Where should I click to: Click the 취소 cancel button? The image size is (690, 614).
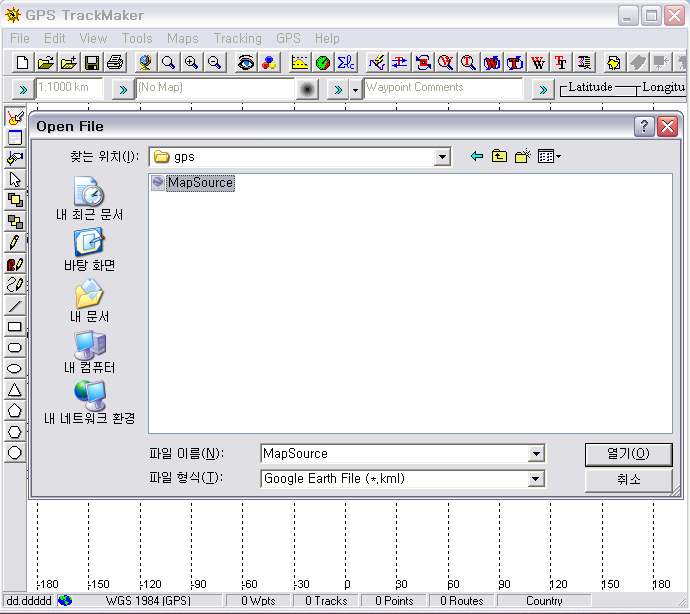[x=628, y=479]
